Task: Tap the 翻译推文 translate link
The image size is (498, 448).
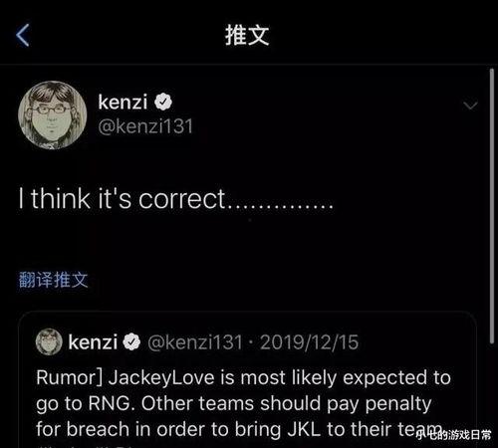Action: pos(53,280)
